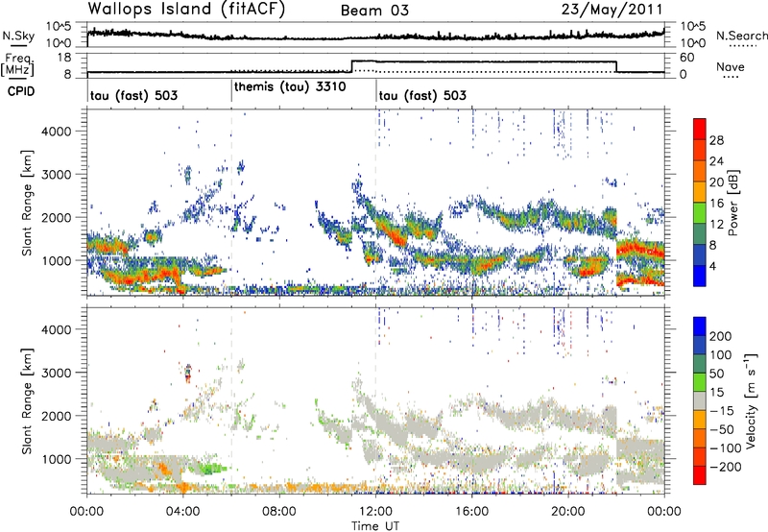The height and width of the screenshot is (532, 768).
Task: Click the "16:00" time tick label
Action: click(471, 512)
